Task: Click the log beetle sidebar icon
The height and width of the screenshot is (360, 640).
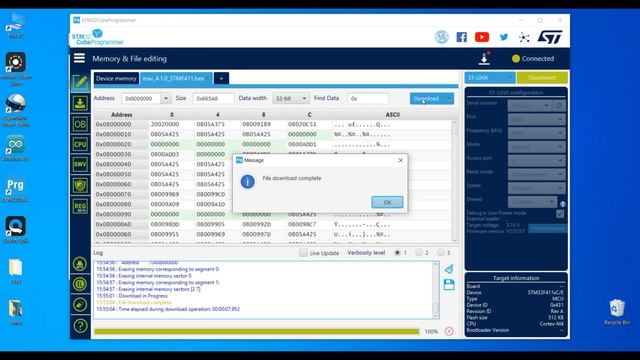Action: point(80,264)
